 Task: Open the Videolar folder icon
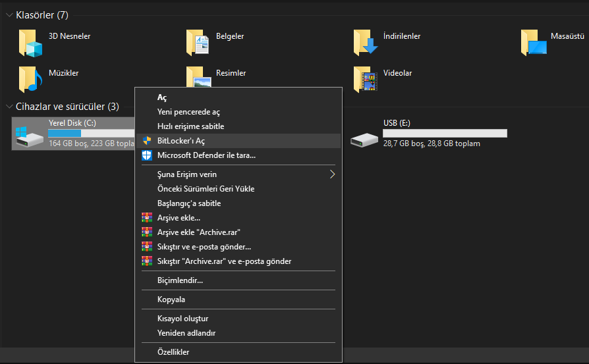[365, 79]
